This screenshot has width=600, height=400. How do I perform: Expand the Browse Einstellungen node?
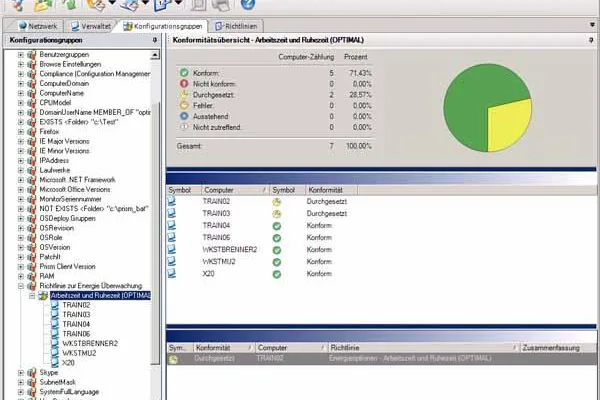[x=21, y=64]
